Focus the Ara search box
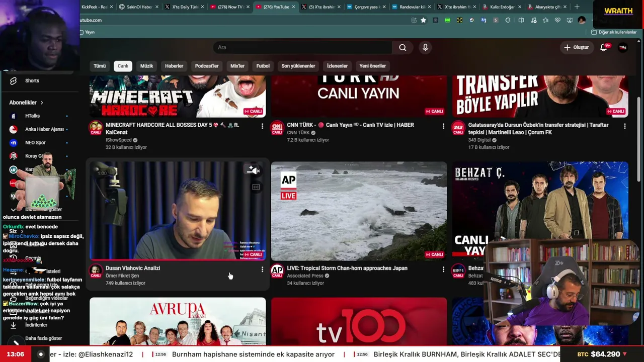644x362 pixels. pyautogui.click(x=303, y=47)
